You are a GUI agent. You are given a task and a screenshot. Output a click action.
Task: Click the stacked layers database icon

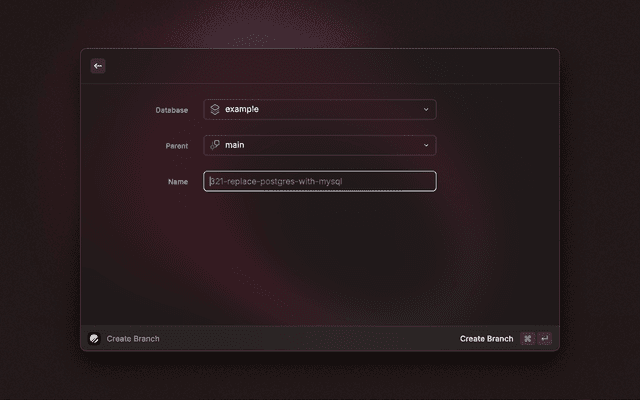pyautogui.click(x=214, y=109)
